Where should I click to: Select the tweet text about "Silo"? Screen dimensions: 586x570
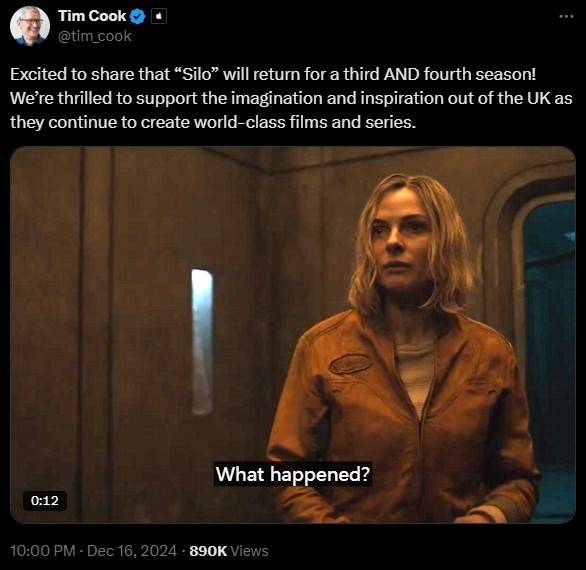(292, 98)
